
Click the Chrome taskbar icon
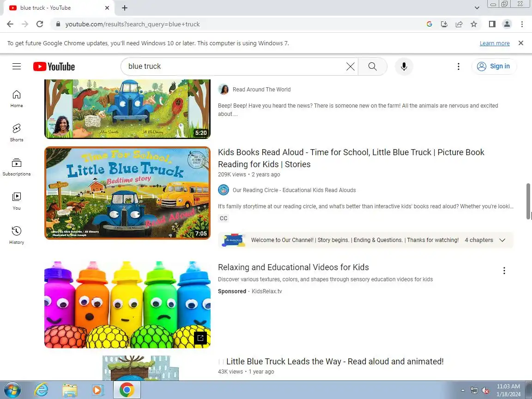pos(127,390)
